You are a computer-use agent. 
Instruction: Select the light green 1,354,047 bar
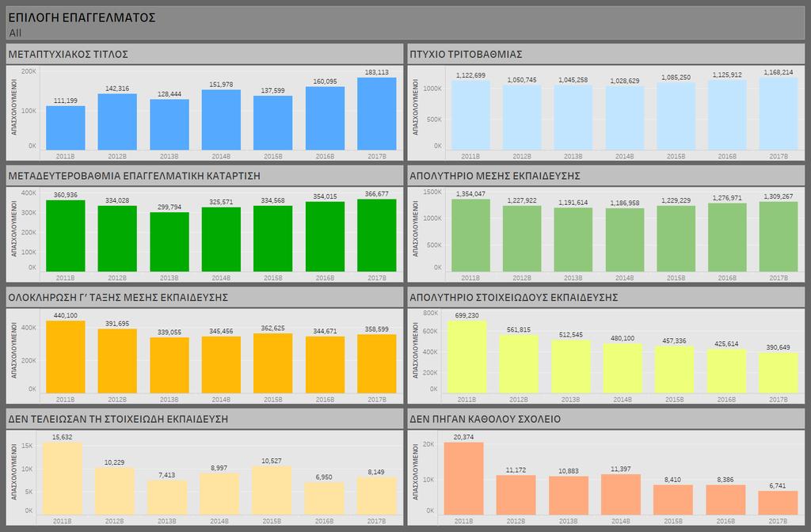pos(470,235)
